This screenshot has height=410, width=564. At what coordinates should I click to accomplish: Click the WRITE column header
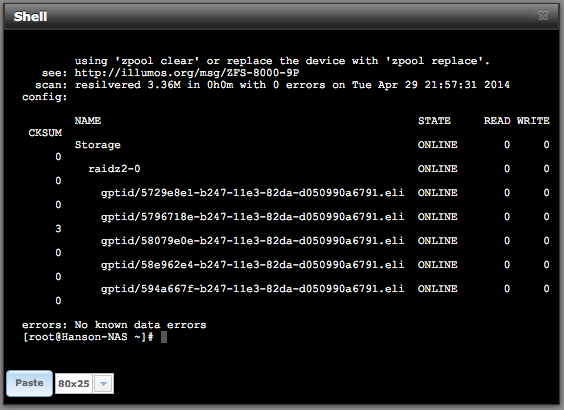(533, 121)
